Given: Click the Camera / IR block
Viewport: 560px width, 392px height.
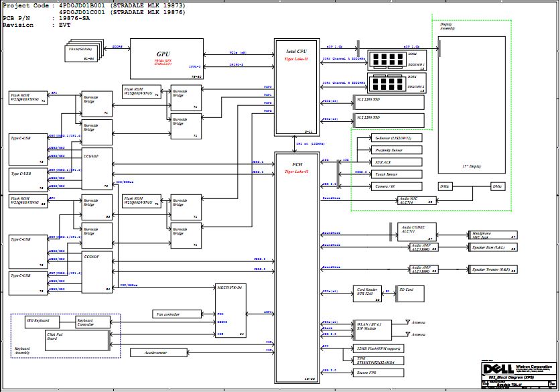Looking at the screenshot, I should (397, 186).
